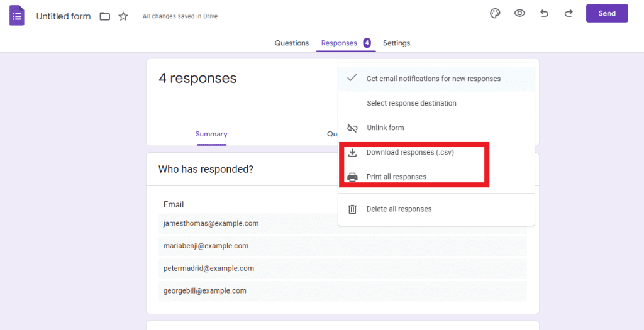Click jamesthomas@example.com email row
This screenshot has width=644, height=330.
pyautogui.click(x=343, y=224)
